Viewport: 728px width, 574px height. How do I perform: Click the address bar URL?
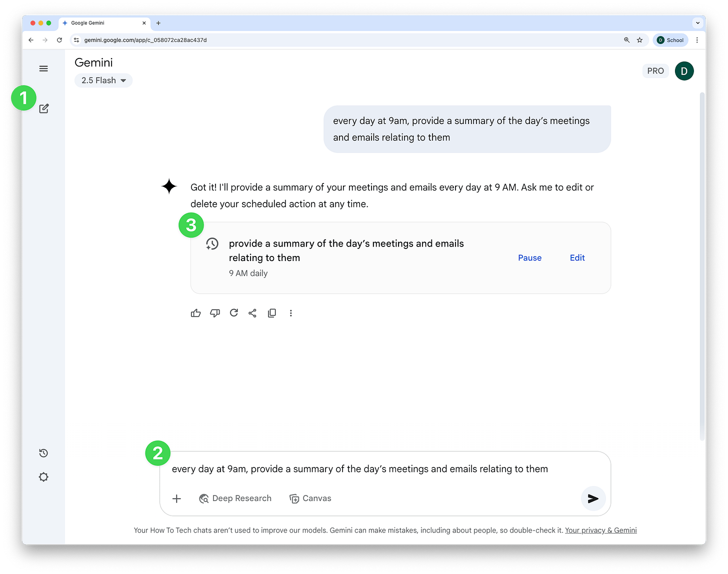pos(145,40)
